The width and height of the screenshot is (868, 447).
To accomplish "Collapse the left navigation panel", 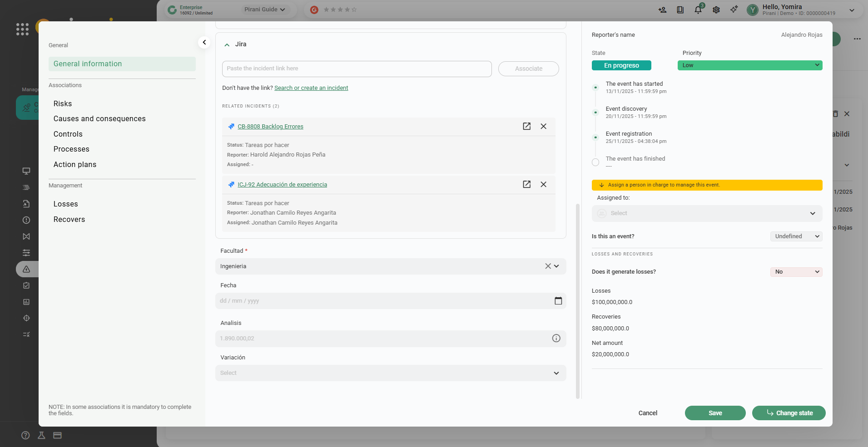I will (204, 42).
